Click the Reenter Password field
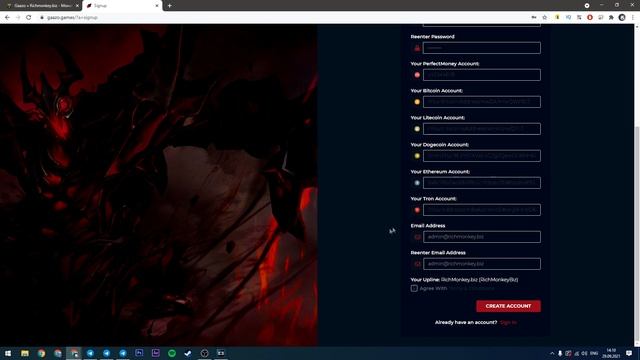Screen dimensions: 640x360 point(482,48)
